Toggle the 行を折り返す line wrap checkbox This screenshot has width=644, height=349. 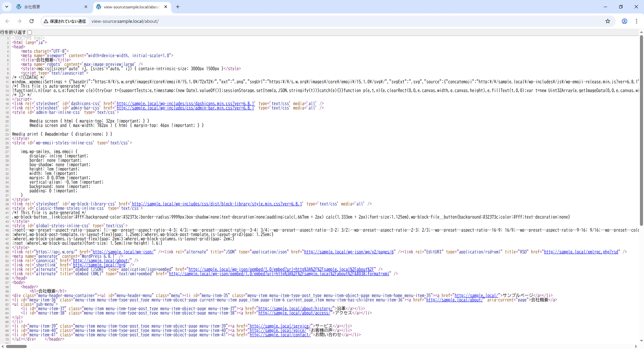tap(30, 32)
